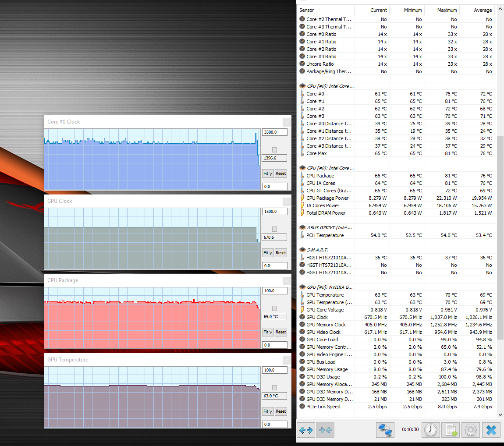Click the expand columns arrows icon in toolbar

pos(306,430)
